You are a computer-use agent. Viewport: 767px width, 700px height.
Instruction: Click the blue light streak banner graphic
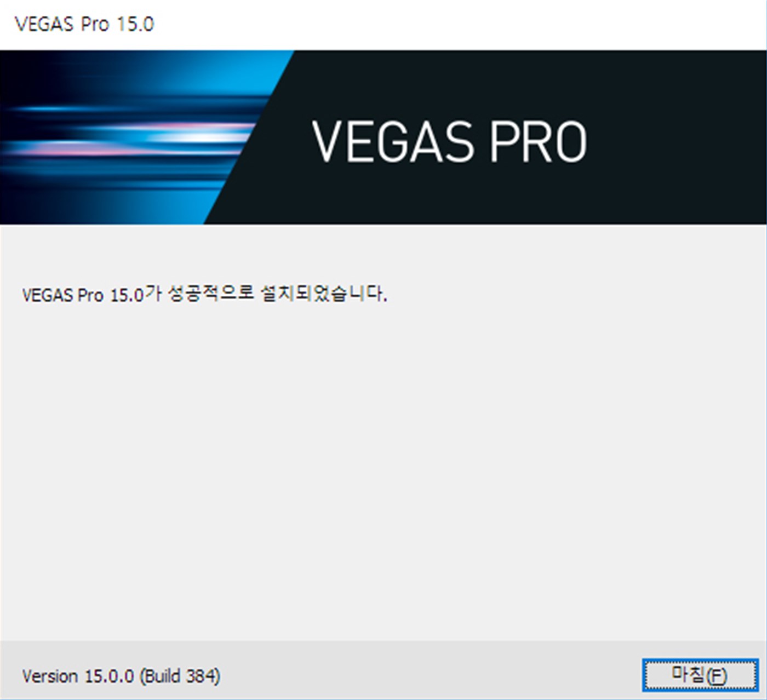tap(126, 137)
